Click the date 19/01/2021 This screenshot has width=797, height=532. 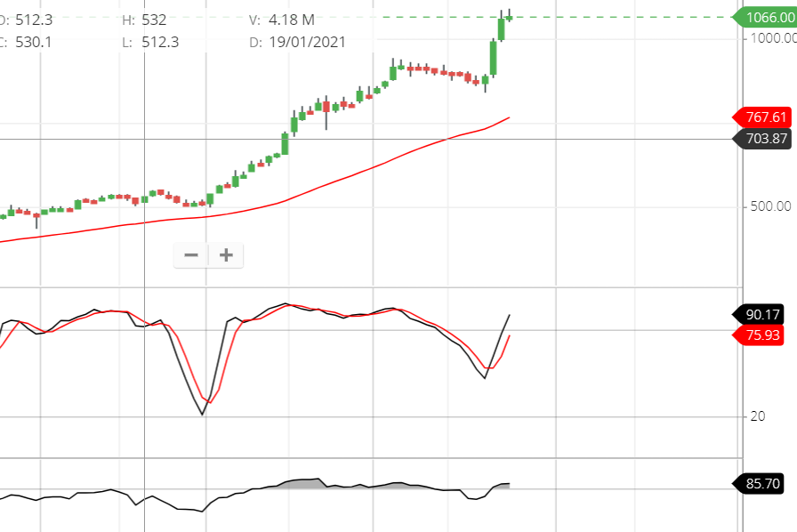tap(307, 42)
